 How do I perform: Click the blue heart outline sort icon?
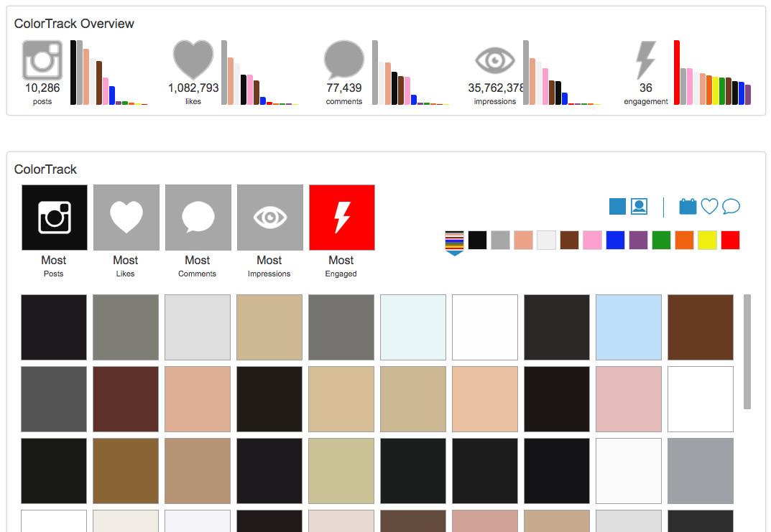pyautogui.click(x=709, y=207)
